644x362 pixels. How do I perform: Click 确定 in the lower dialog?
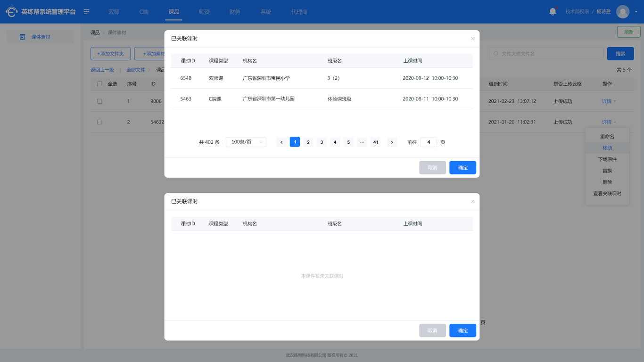click(x=462, y=330)
